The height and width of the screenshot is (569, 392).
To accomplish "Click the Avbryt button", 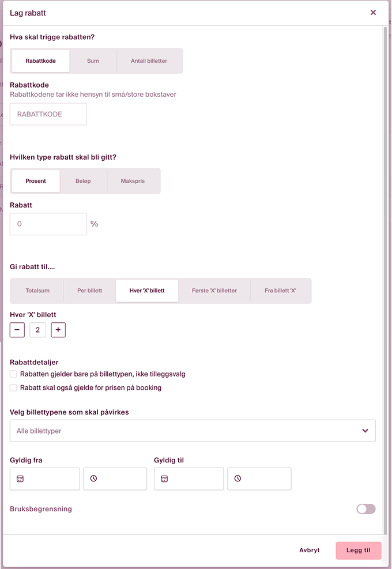I will pos(310,550).
